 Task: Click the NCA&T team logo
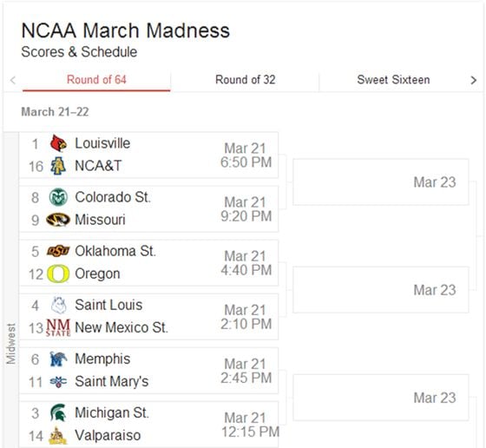click(x=58, y=166)
